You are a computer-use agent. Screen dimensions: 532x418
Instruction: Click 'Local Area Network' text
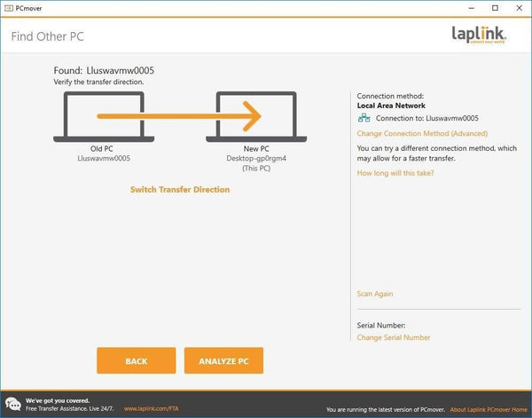point(391,106)
